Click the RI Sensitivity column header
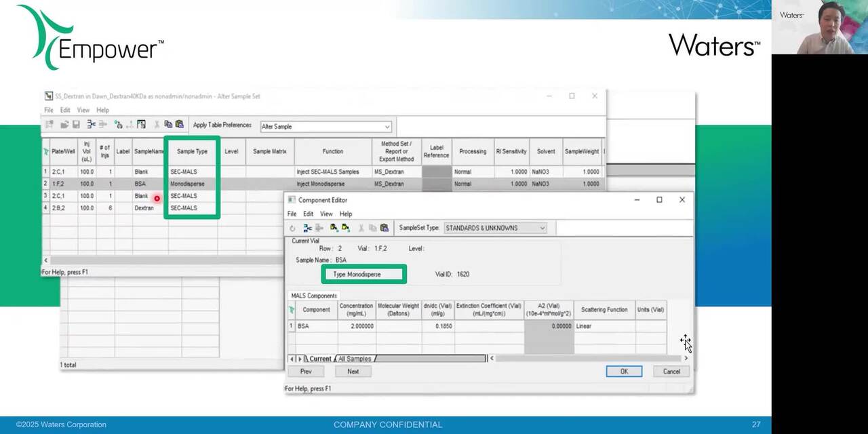The height and width of the screenshot is (434, 868). click(511, 151)
